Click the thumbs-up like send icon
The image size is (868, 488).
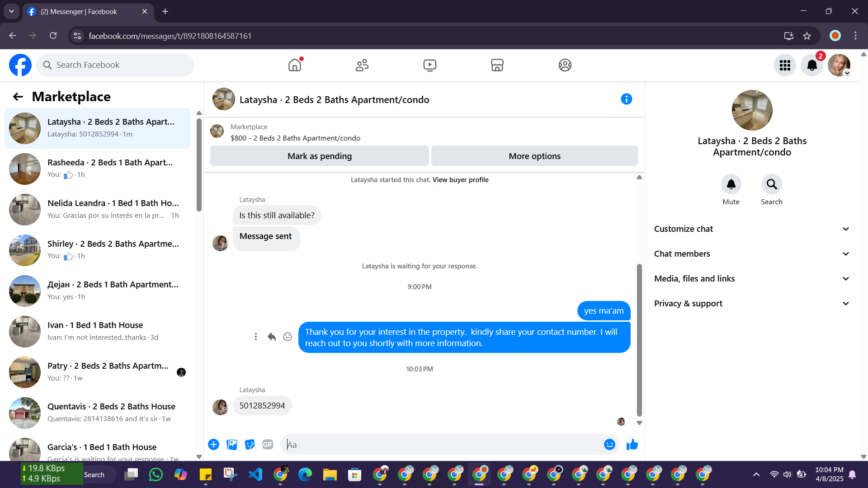click(632, 445)
